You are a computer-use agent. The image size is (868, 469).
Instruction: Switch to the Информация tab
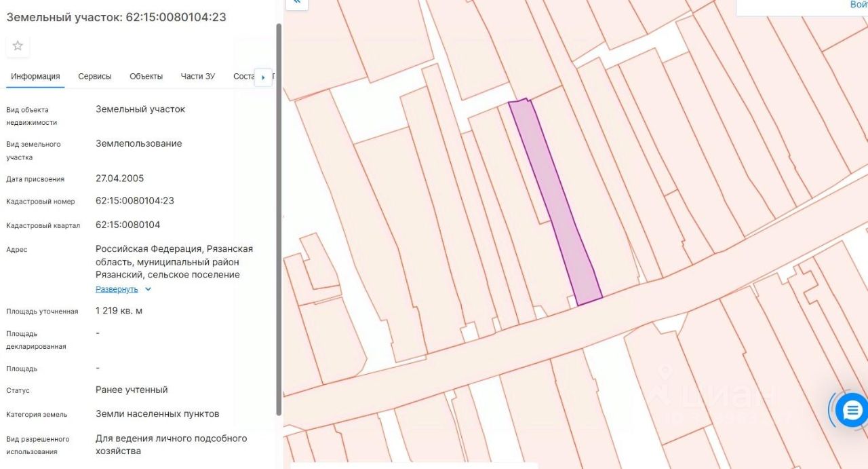click(x=35, y=77)
